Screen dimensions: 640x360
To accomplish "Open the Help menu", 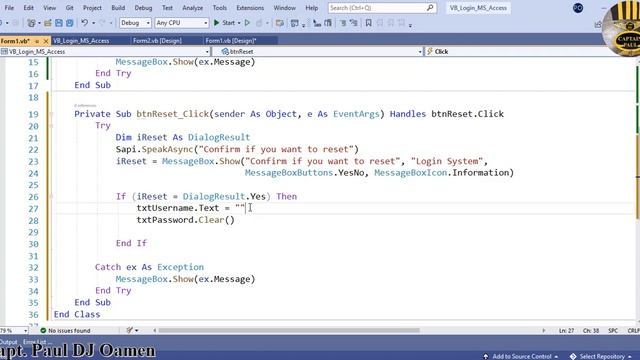I will 311,8.
